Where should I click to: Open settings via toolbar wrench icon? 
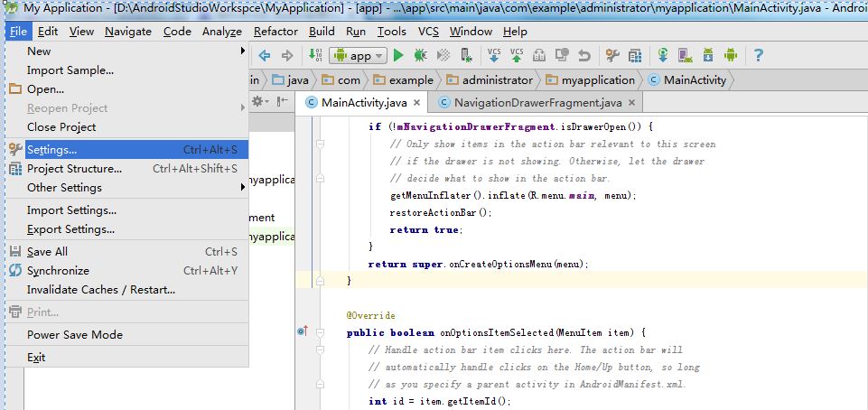pyautogui.click(x=612, y=55)
